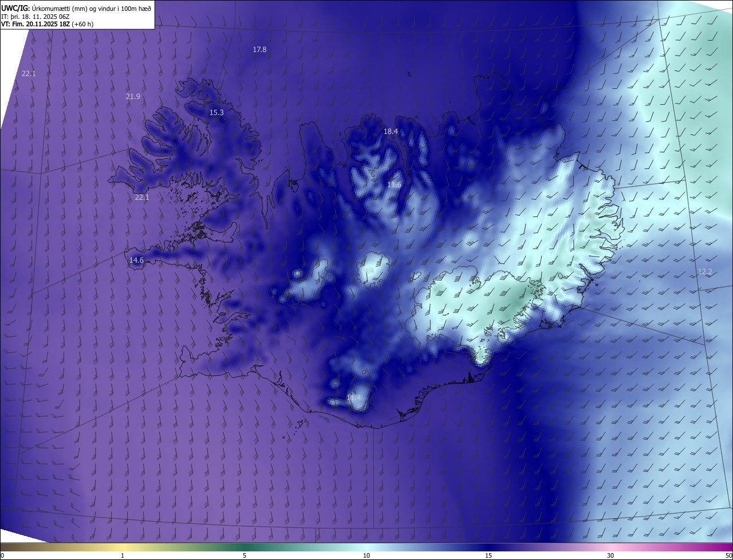Click the 0 tick on the color scale
This screenshot has height=560, width=733.
pos(2,556)
